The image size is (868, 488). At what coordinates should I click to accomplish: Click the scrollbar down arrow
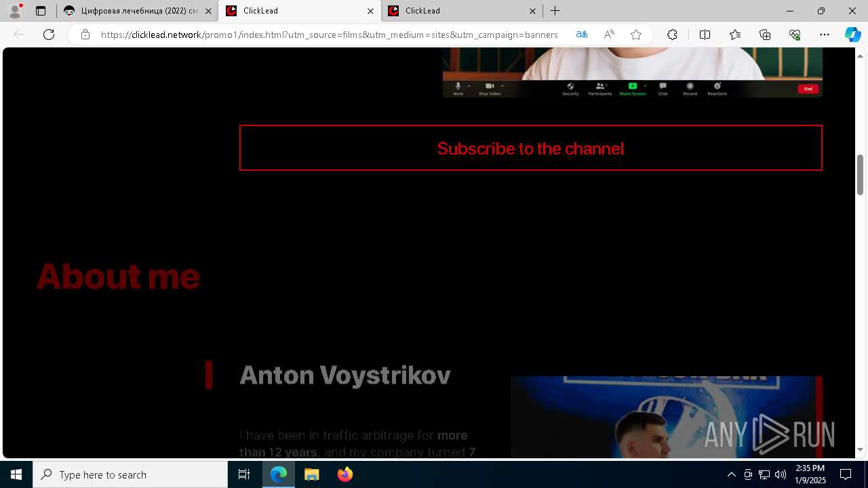(x=861, y=450)
